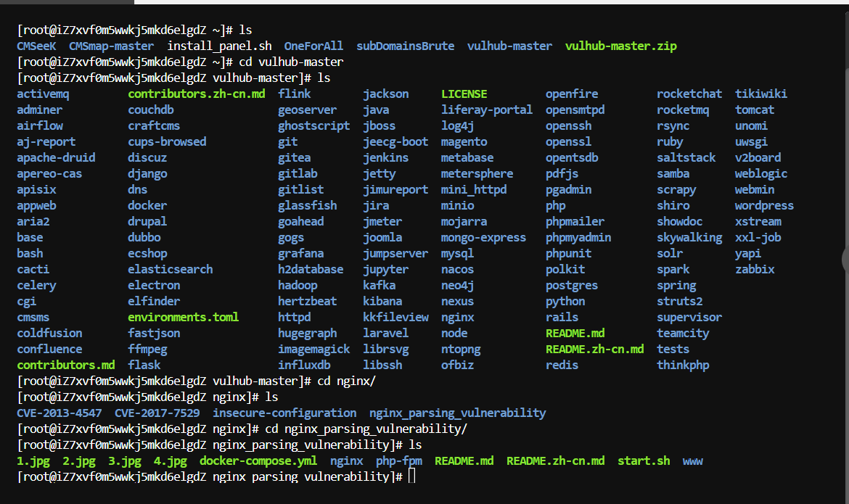Image resolution: width=849 pixels, height=504 pixels.
Task: Select the jumpserver directory entry
Action: [x=395, y=253]
